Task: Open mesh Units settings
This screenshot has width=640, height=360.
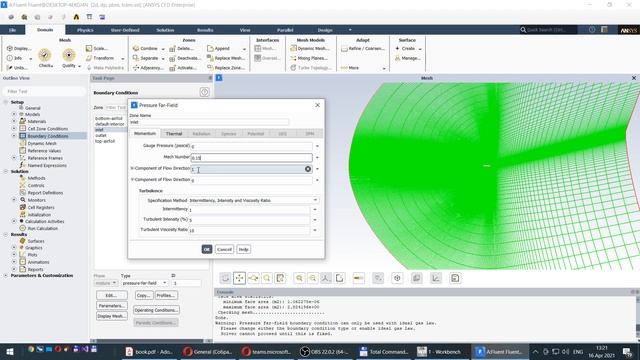Action: click(x=17, y=68)
